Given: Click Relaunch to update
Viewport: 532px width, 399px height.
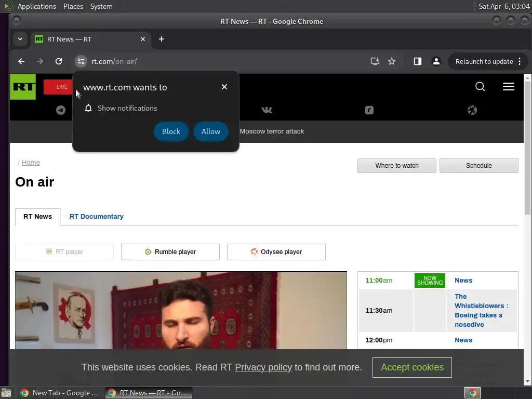Looking at the screenshot, I should point(484,61).
